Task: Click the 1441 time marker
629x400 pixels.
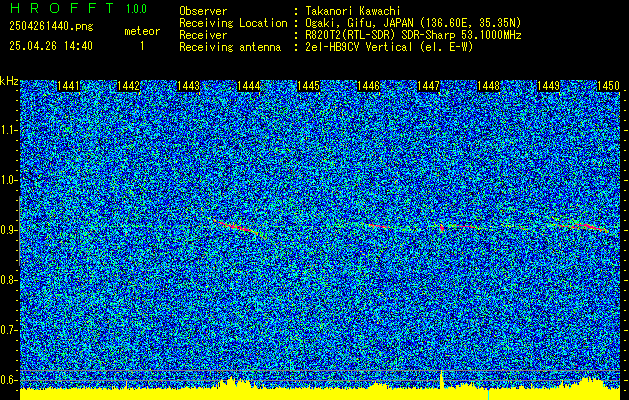Action: (69, 86)
